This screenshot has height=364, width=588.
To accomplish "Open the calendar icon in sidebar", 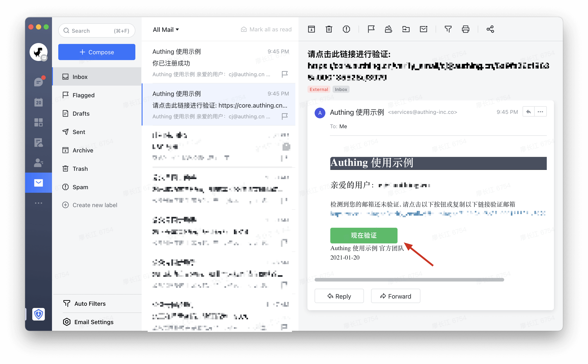I will tap(39, 102).
